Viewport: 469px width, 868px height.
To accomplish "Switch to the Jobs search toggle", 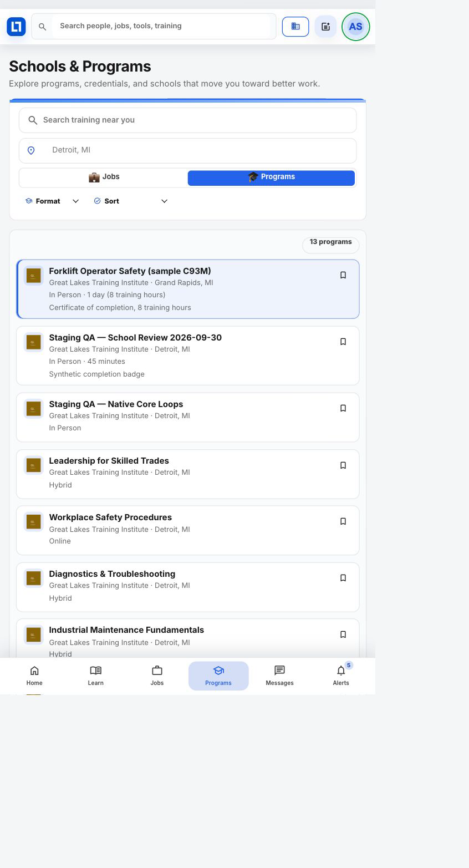I will pos(104,177).
